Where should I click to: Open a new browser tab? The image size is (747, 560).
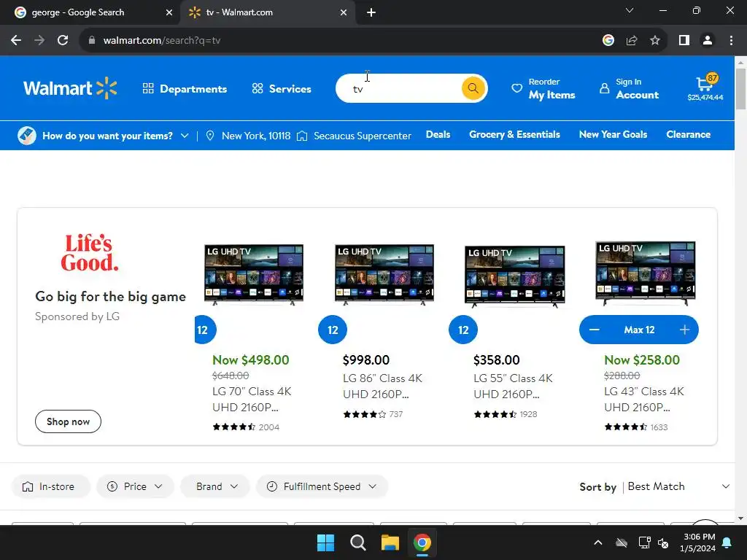tap(371, 12)
